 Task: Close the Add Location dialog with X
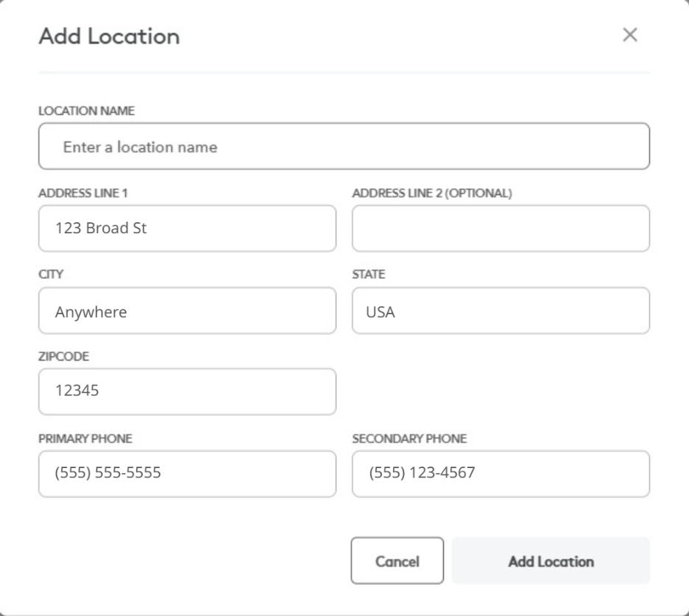click(629, 35)
